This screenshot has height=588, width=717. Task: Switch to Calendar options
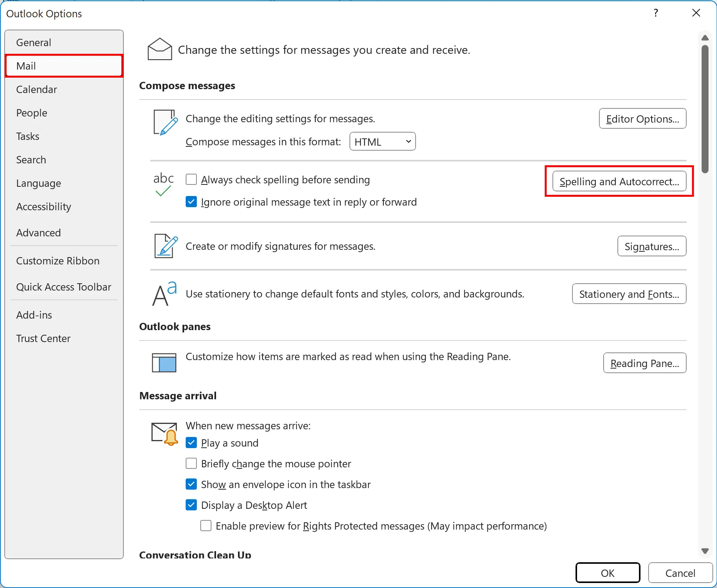[64, 89]
